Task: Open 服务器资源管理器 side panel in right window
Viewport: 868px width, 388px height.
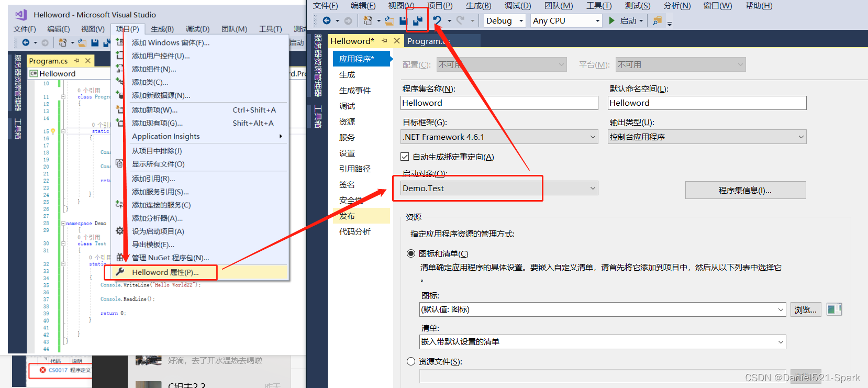Action: coord(317,65)
